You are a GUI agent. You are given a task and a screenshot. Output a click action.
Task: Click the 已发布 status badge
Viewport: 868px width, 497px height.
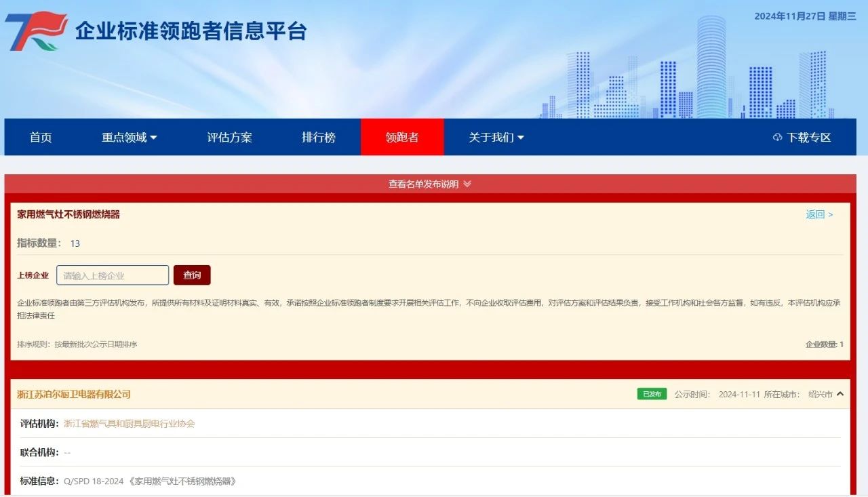[652, 394]
